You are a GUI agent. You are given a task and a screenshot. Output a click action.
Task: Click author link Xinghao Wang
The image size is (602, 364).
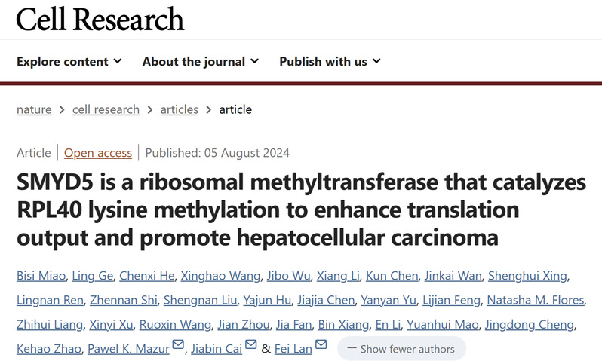[x=220, y=275]
